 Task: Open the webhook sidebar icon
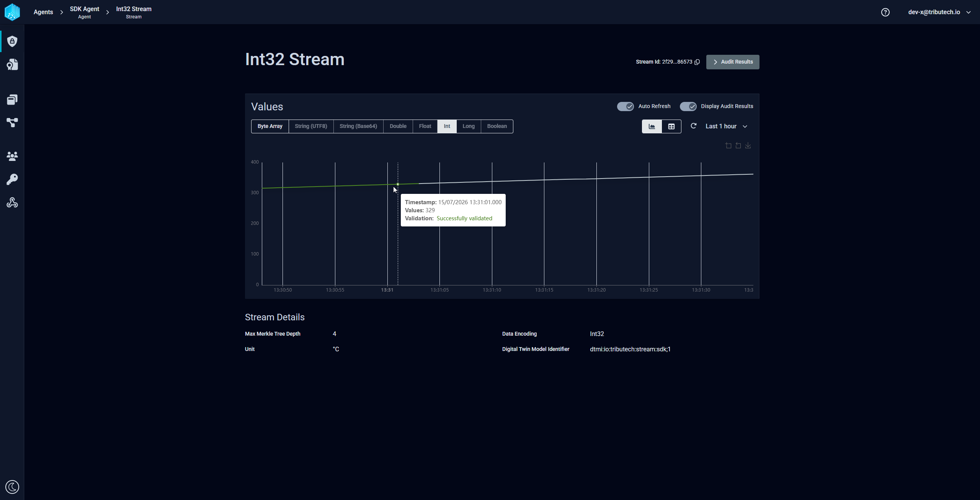coord(12,202)
